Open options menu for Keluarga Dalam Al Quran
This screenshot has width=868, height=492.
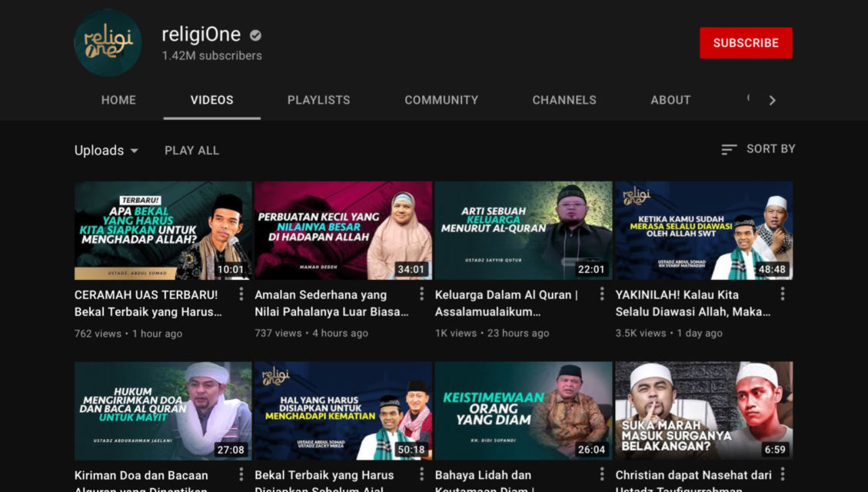coord(602,294)
